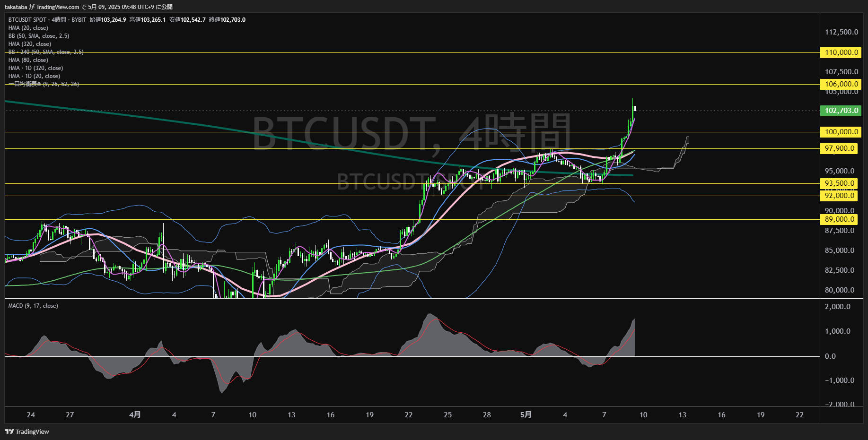Click the 92,000.0 yellow price label

[839, 196]
